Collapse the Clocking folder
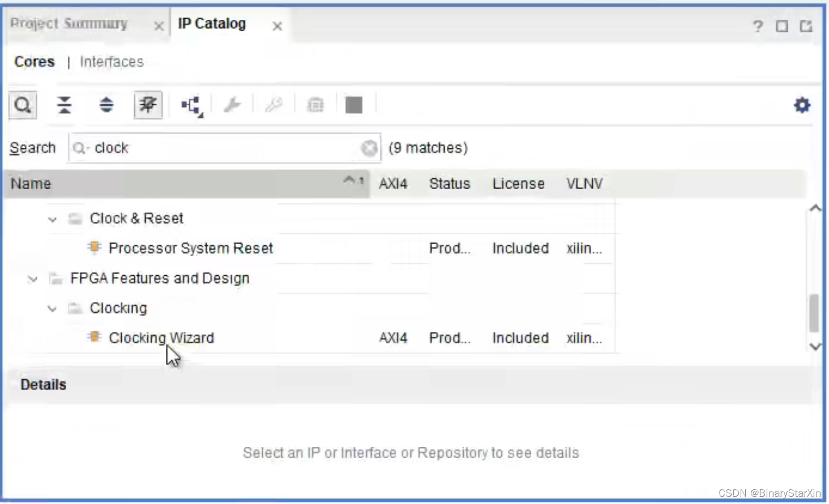The image size is (829, 504). [x=52, y=309]
